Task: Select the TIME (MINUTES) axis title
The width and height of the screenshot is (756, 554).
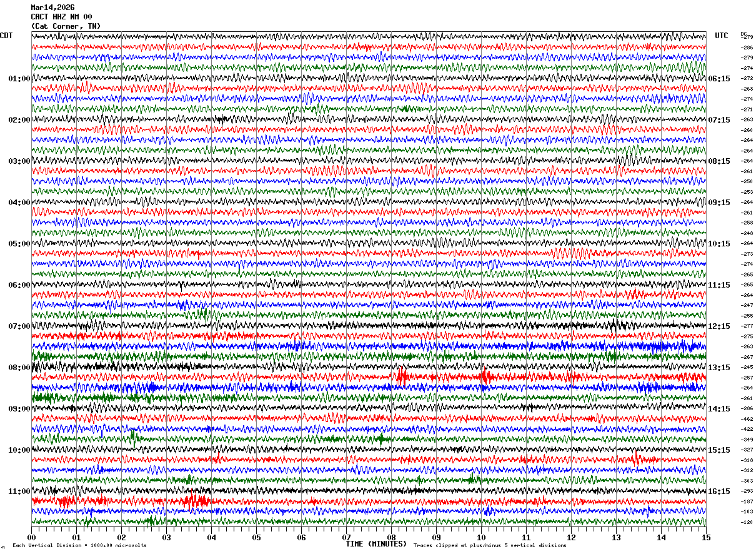Action: (x=376, y=544)
